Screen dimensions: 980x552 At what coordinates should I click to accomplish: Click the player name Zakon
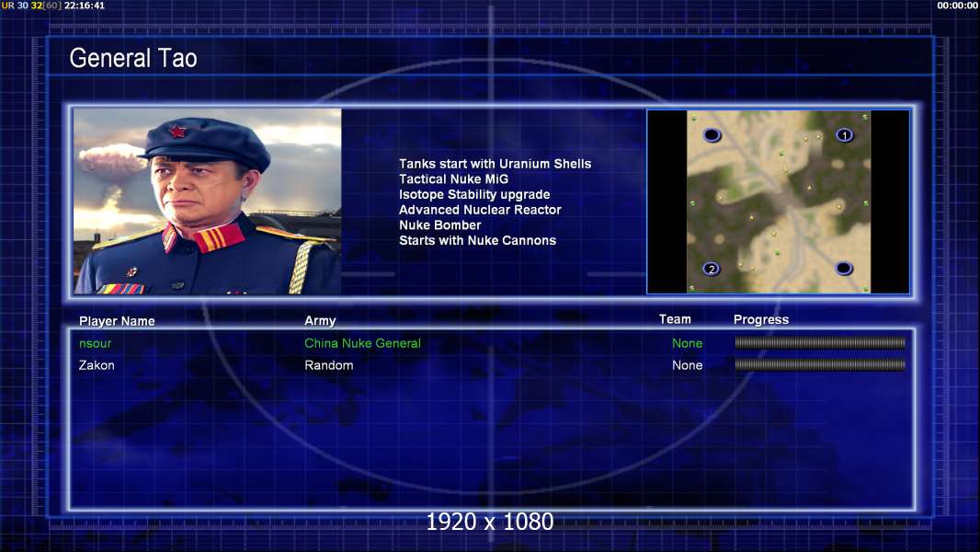tap(97, 365)
